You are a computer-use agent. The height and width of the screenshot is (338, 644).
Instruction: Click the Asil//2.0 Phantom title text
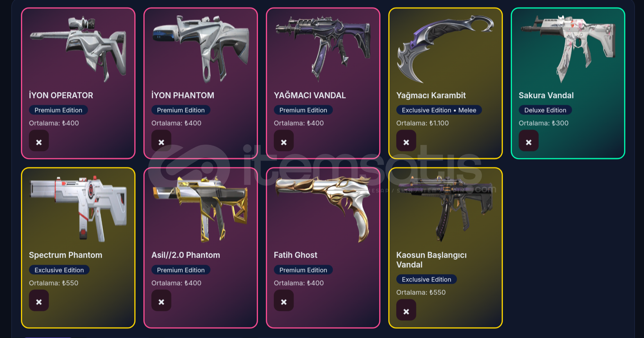[x=185, y=255]
